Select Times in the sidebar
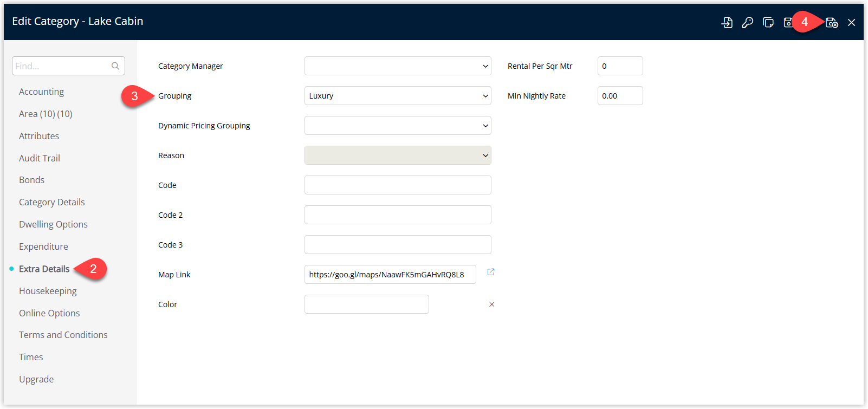Screen dimensions: 868x409 (31, 357)
